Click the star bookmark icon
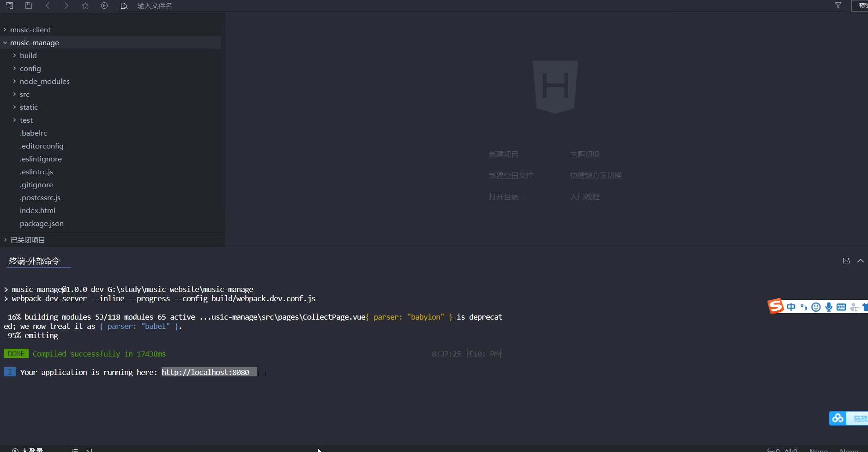Image resolution: width=868 pixels, height=452 pixels. [x=85, y=6]
